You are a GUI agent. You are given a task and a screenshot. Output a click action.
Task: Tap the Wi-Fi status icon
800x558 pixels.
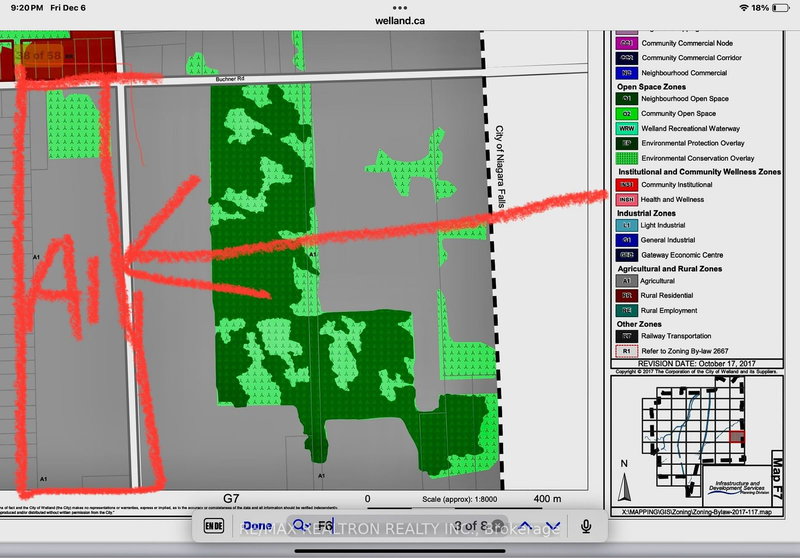click(743, 7)
